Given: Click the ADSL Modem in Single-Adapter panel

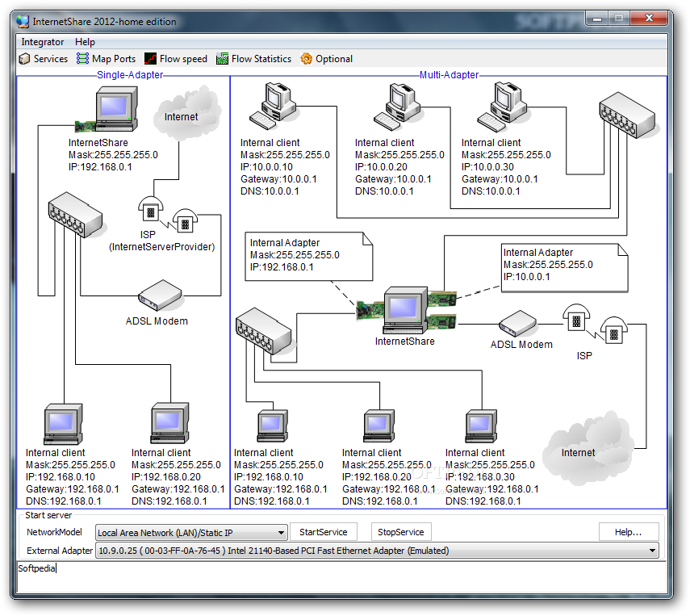Looking at the screenshot, I should (159, 295).
